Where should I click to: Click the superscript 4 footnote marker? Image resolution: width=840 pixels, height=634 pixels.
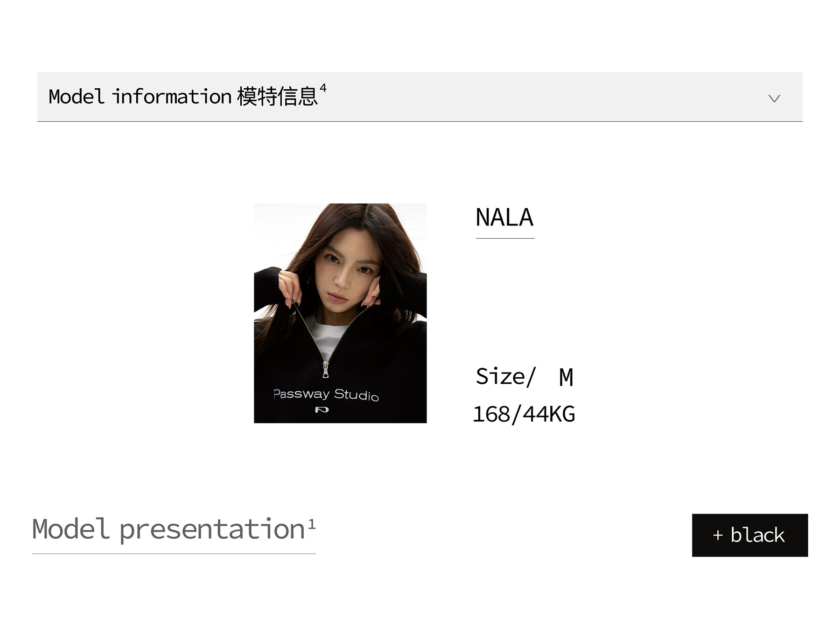coord(323,88)
